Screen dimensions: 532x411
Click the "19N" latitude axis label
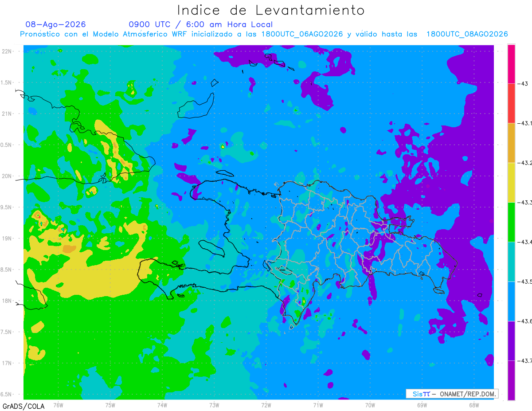(7, 239)
